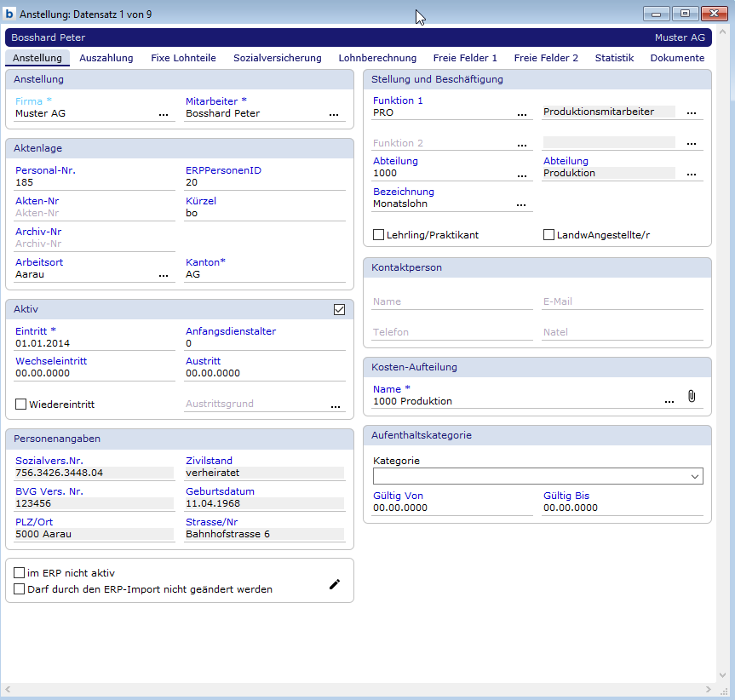Click the vertical scrollbar down arrow
This screenshot has height=700, width=735.
tap(724, 688)
